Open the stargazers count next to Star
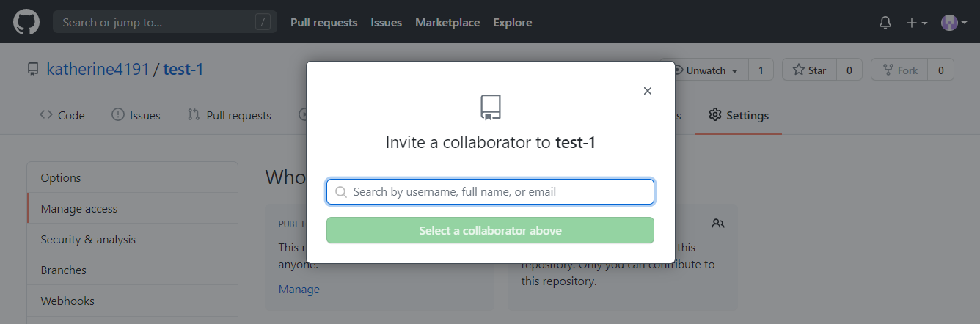The width and height of the screenshot is (980, 324). point(849,70)
